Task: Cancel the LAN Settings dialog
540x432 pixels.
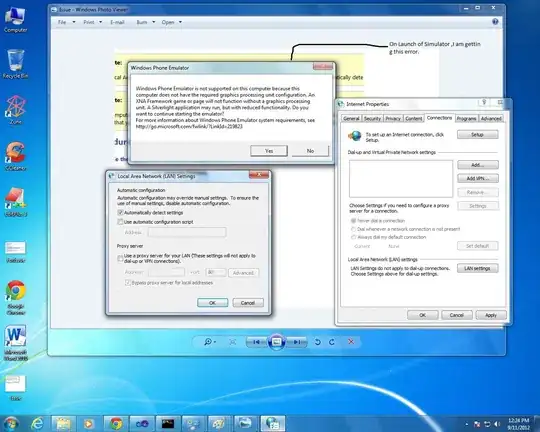Action: pos(248,303)
